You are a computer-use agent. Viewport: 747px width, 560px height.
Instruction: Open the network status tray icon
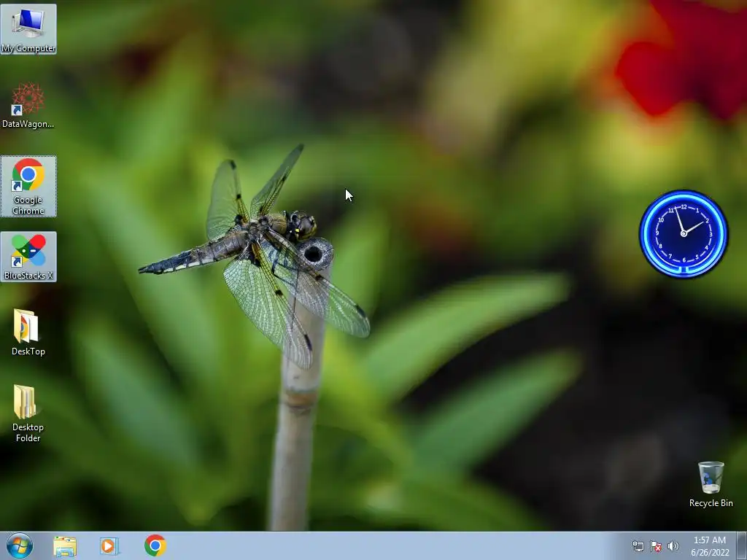tap(638, 546)
